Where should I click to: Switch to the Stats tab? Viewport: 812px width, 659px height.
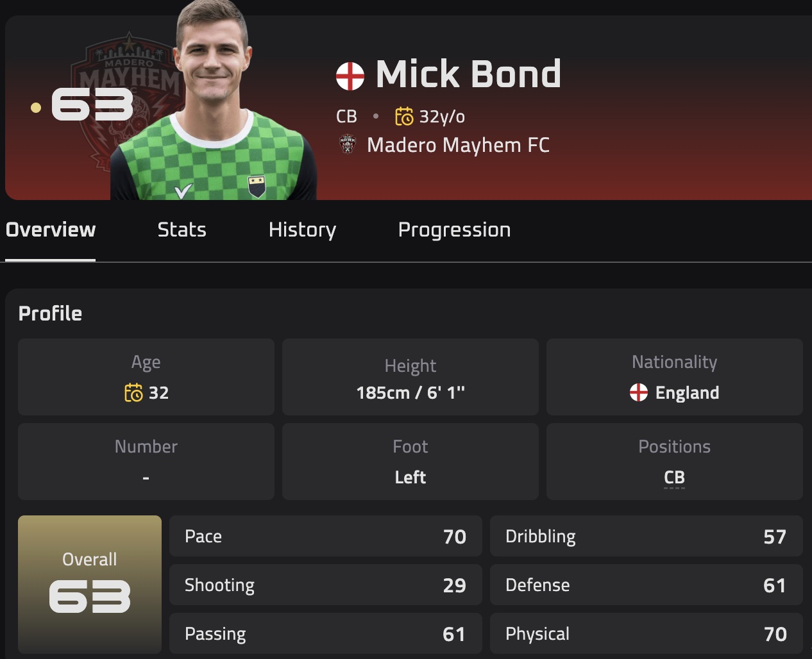(182, 229)
